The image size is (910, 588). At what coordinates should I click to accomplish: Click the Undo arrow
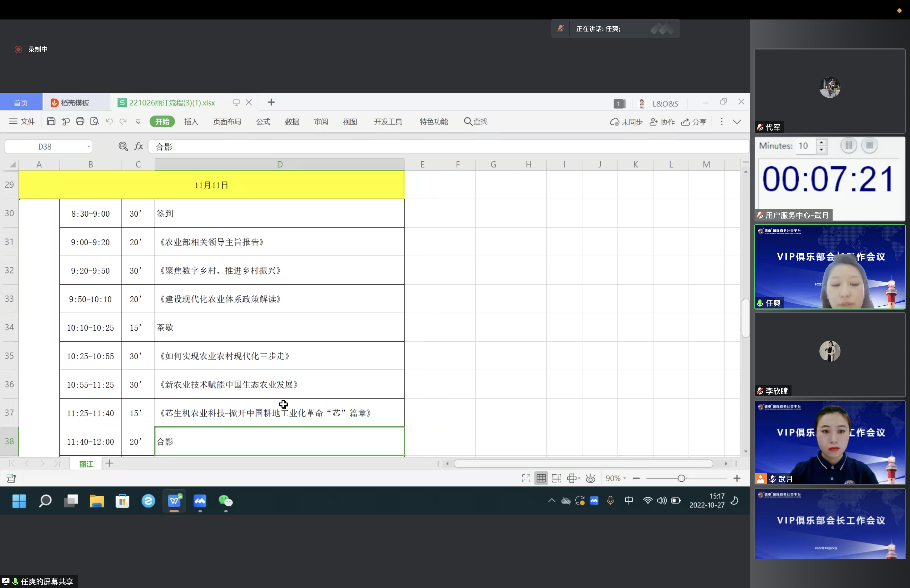109,121
